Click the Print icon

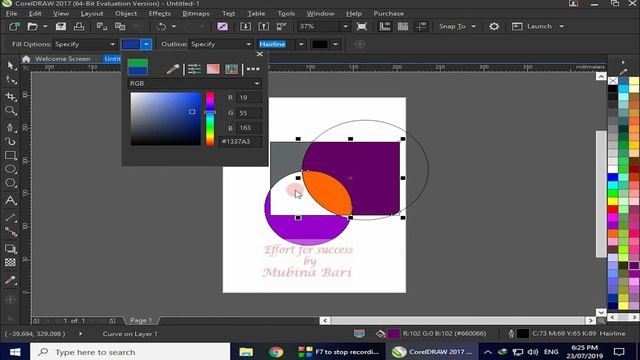(x=79, y=27)
